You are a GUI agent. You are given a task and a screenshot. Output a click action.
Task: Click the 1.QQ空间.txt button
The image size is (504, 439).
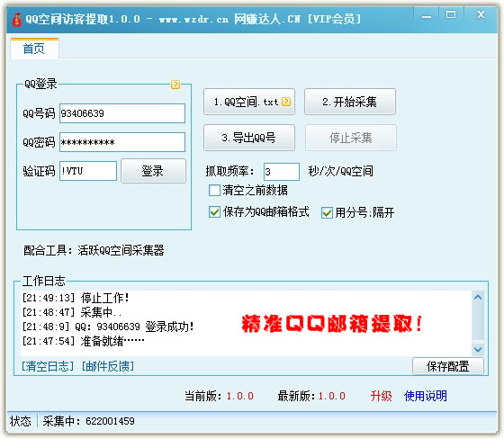tap(249, 102)
